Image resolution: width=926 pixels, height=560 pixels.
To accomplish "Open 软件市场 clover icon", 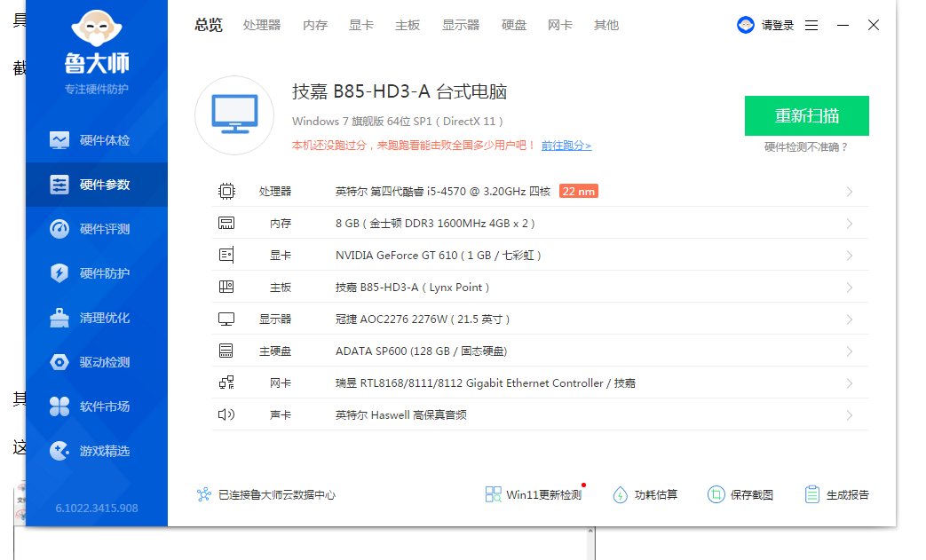I will click(59, 406).
